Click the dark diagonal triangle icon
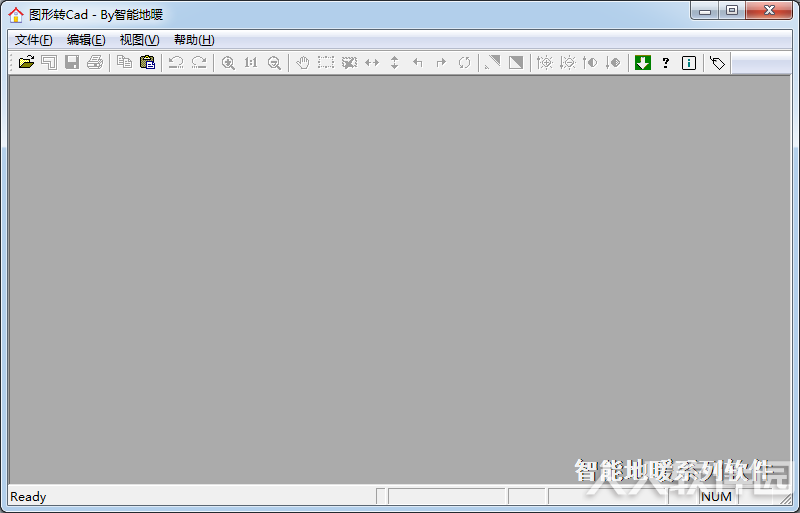The width and height of the screenshot is (800, 513). [516, 62]
